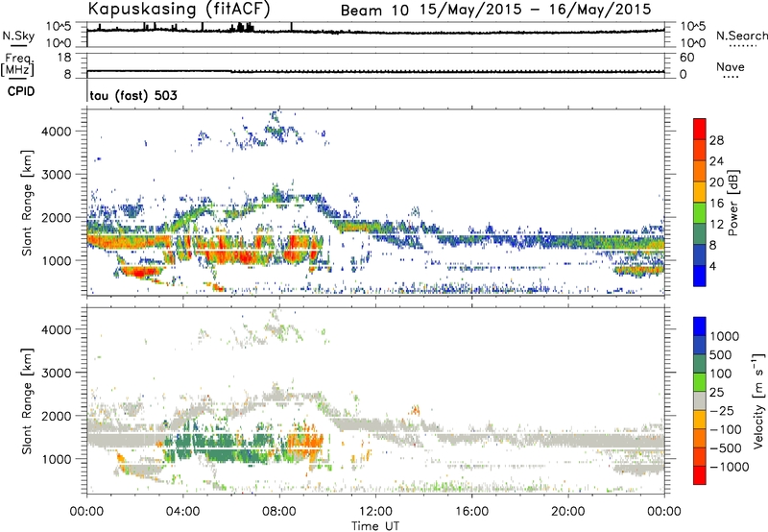This screenshot has width=768, height=532.
Task: Click the '04:00' time axis tick label
Action: pos(183,512)
